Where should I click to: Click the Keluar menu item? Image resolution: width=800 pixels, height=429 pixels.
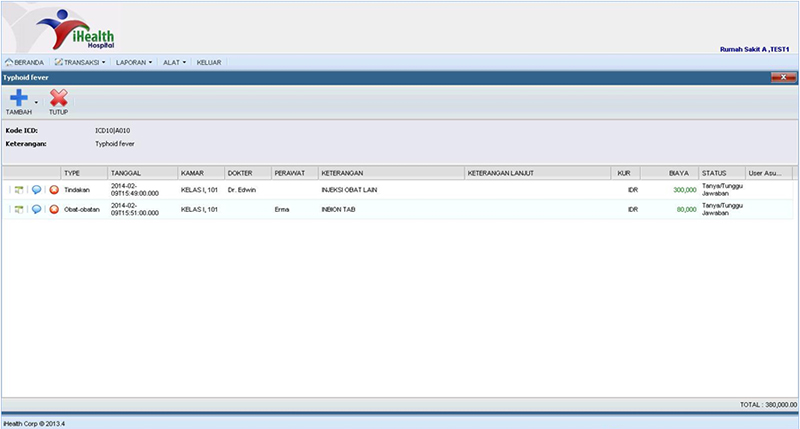[x=209, y=62]
